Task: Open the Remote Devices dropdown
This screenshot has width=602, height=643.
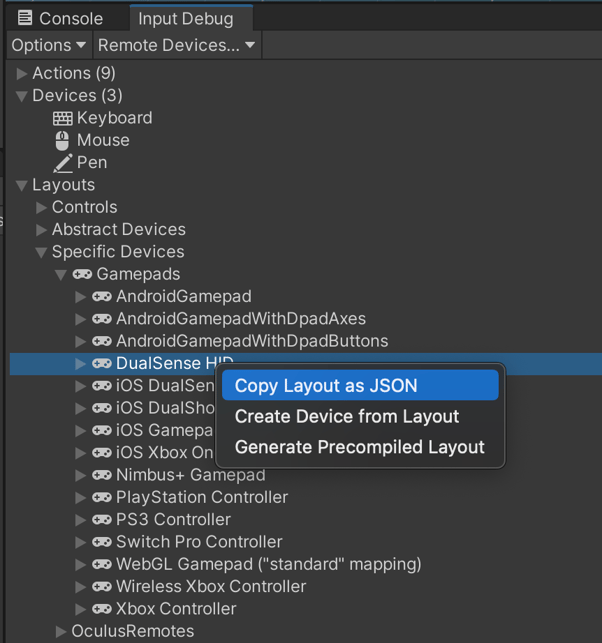Action: coord(176,45)
